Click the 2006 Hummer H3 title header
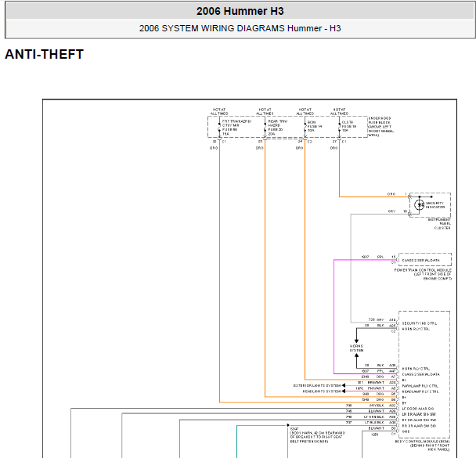The width and height of the screenshot is (476, 458). click(240, 12)
